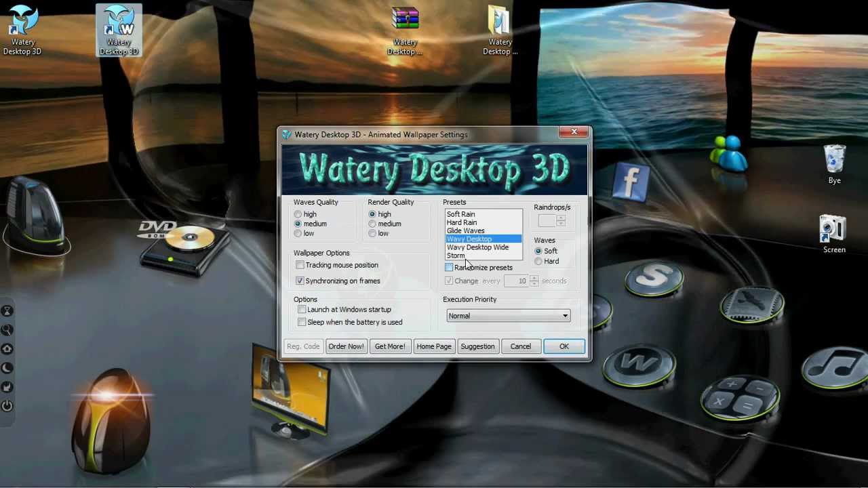Toggle the grayed Change every checkbox

pos(449,281)
